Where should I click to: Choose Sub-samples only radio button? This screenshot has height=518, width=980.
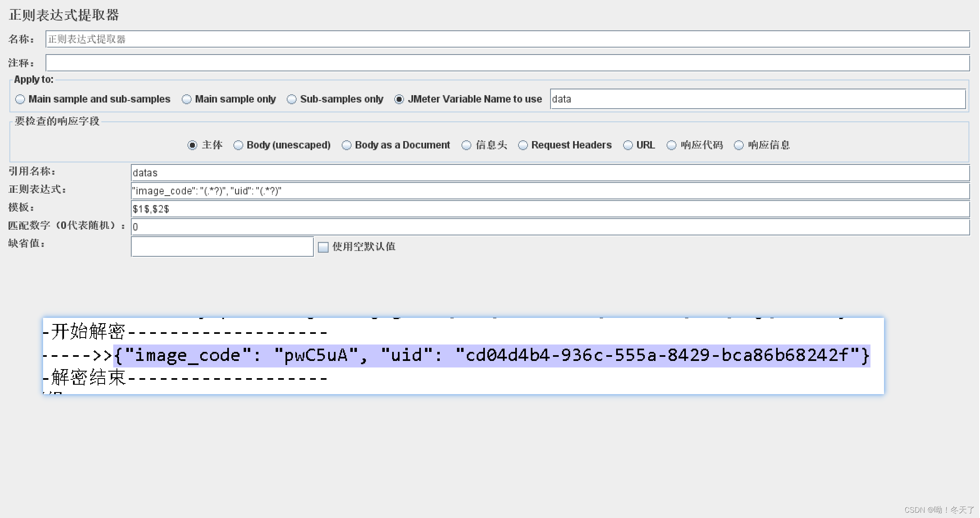pos(292,99)
